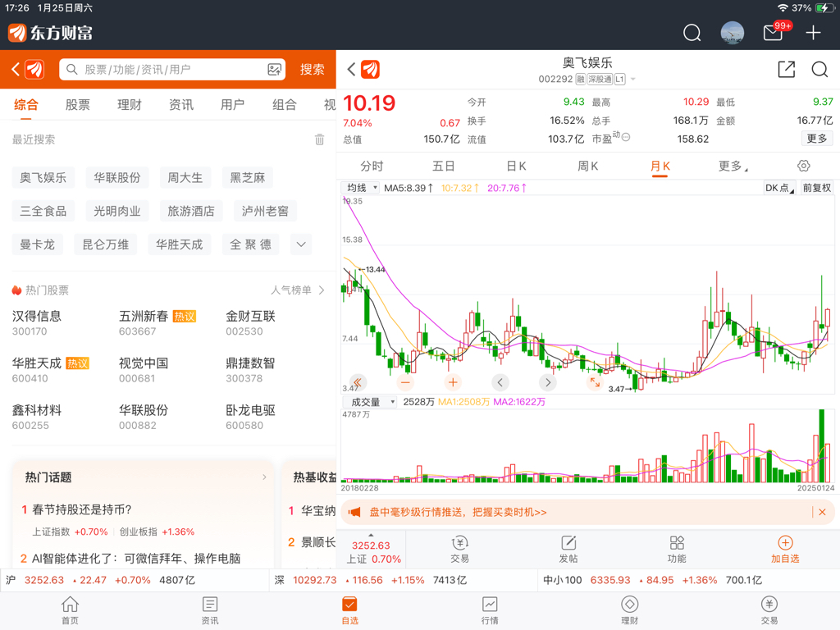Expand chart to fullscreen icon
The image size is (840, 630).
pyautogui.click(x=595, y=382)
